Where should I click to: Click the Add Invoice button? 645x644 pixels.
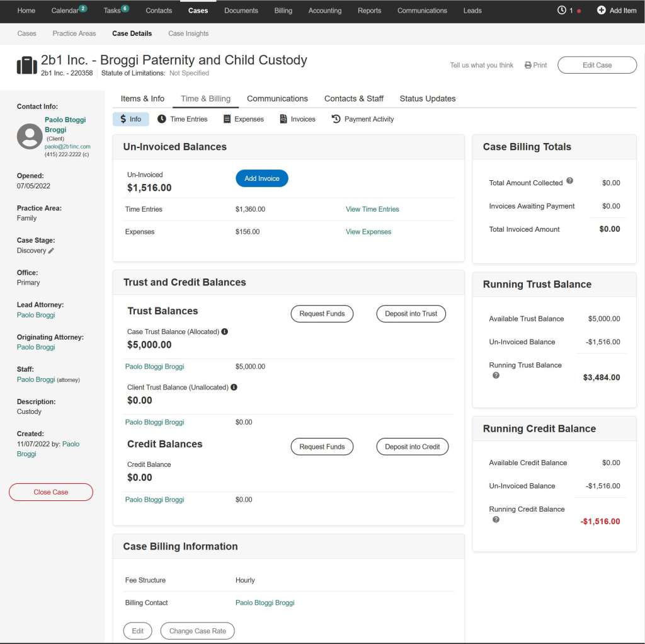coord(261,178)
